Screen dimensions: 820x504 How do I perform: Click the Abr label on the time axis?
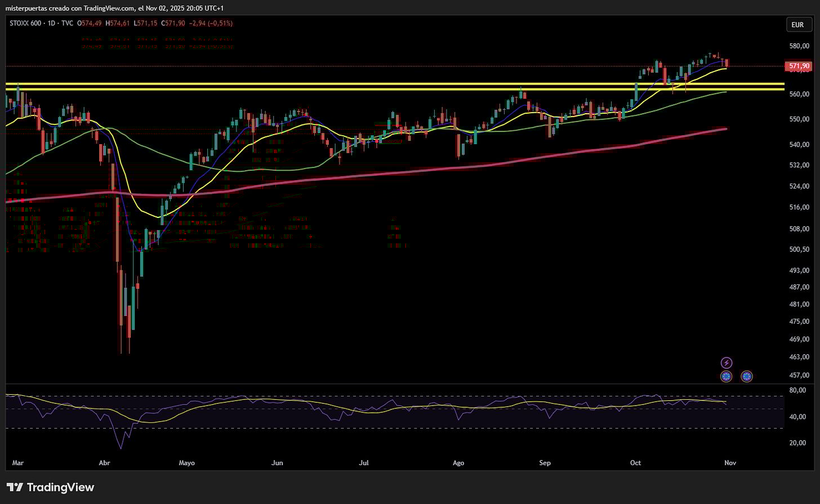pyautogui.click(x=104, y=463)
